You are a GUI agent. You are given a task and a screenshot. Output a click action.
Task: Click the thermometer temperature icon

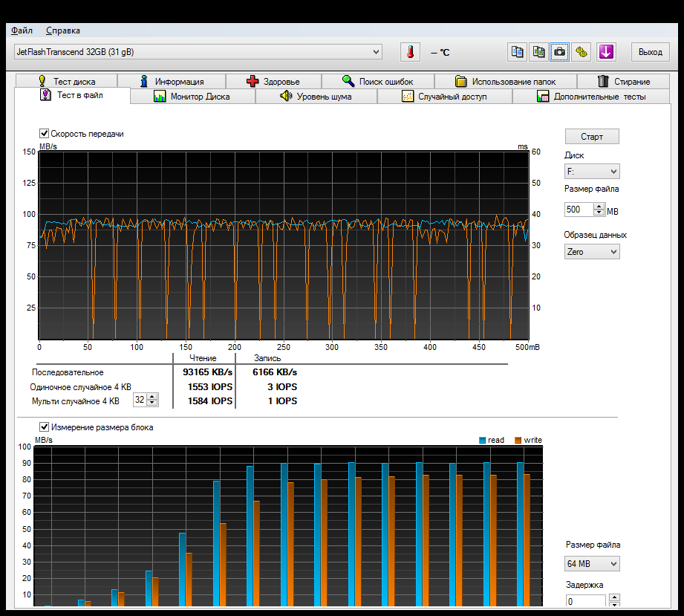coord(410,52)
